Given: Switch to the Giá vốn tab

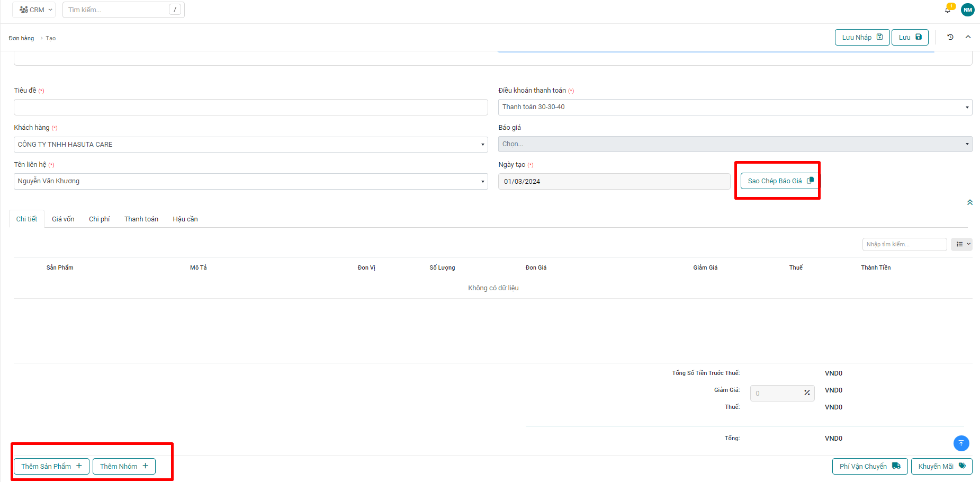Looking at the screenshot, I should pyautogui.click(x=63, y=219).
